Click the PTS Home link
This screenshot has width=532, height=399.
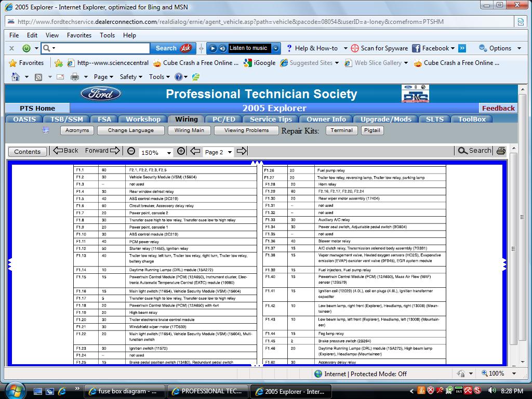(37, 108)
